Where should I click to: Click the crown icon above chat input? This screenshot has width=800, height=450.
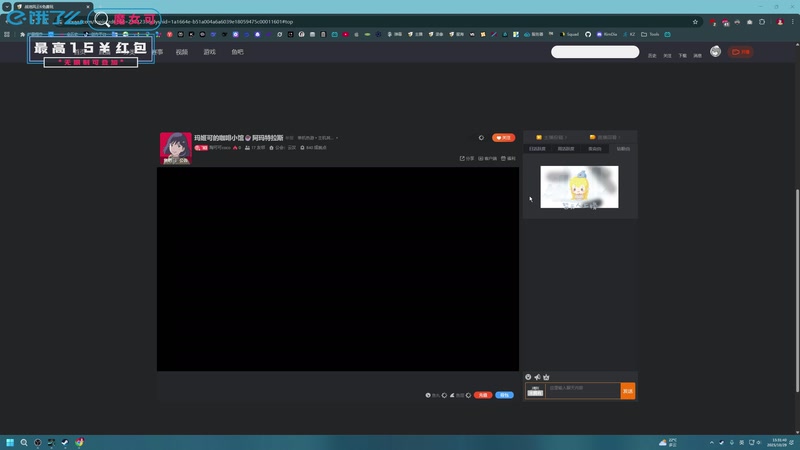click(546, 377)
